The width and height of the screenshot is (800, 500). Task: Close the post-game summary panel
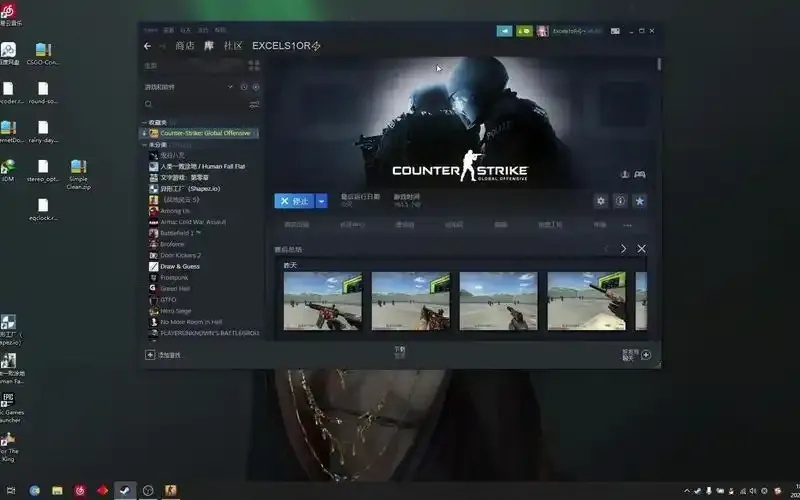point(641,248)
